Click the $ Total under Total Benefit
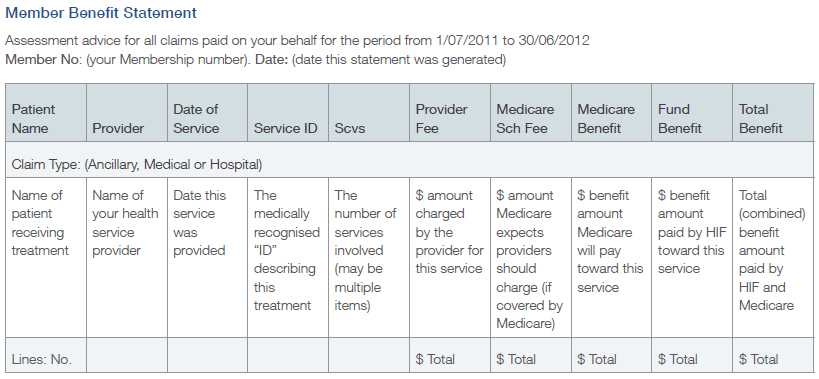The width and height of the screenshot is (819, 379). 774,355
